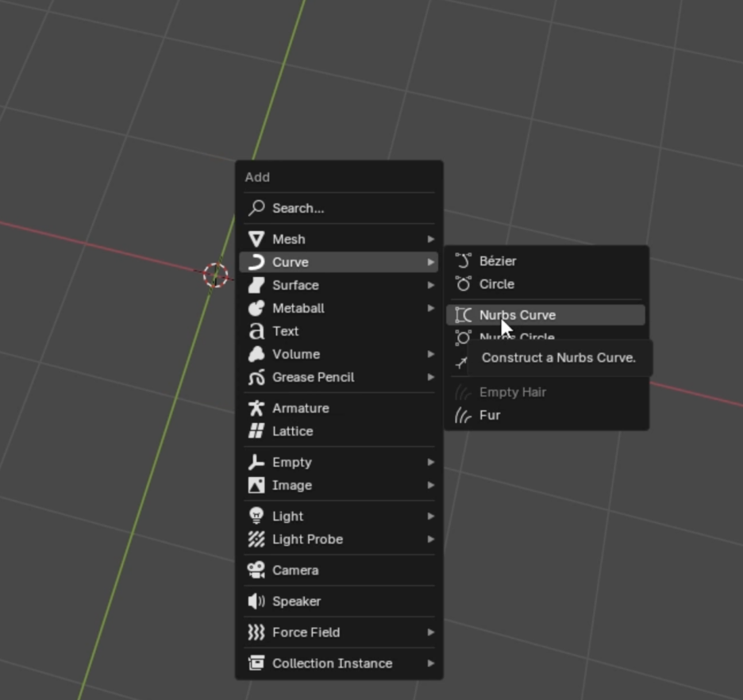
Task: Expand the Image submenu arrow
Action: pos(431,486)
